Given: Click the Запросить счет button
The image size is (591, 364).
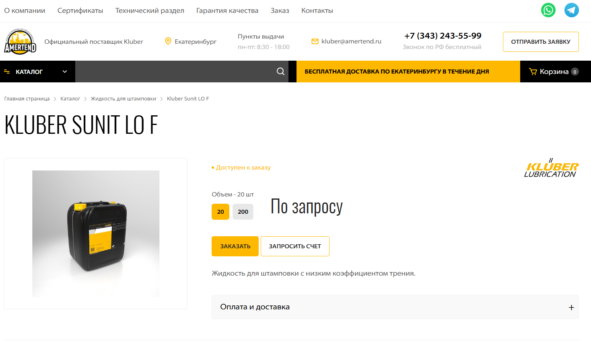Looking at the screenshot, I should (295, 246).
